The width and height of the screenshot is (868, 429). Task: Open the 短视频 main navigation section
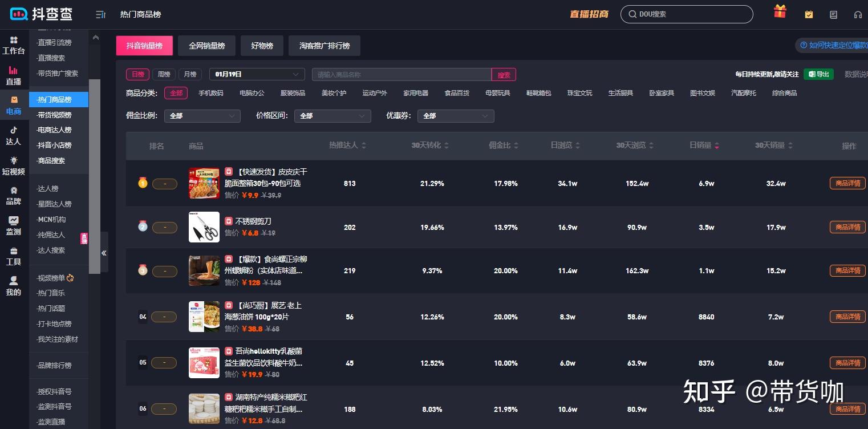pos(14,166)
